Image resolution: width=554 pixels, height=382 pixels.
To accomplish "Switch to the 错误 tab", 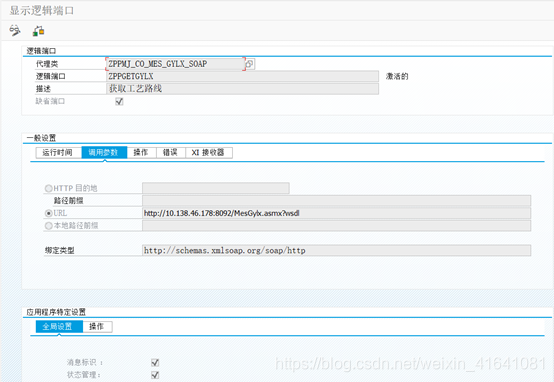I will click(x=171, y=153).
